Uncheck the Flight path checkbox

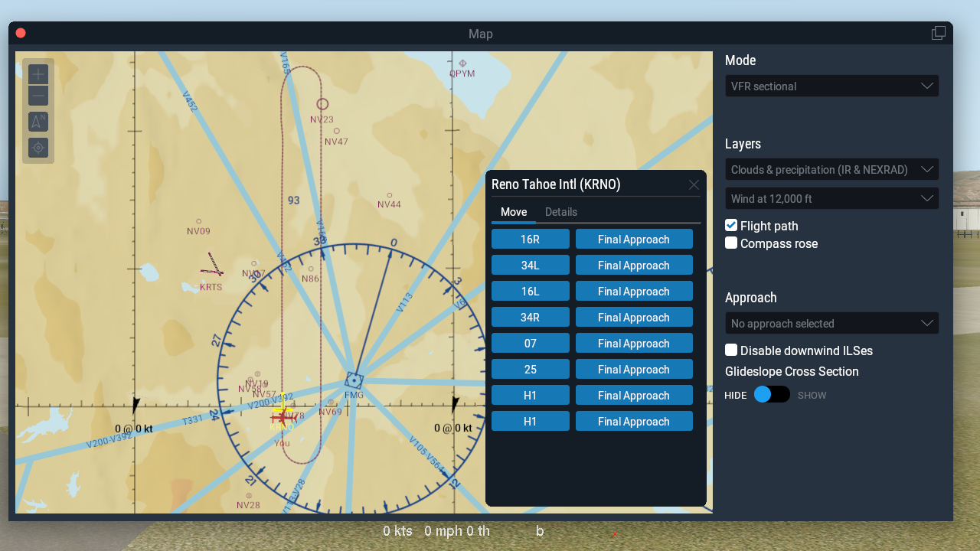731,226
